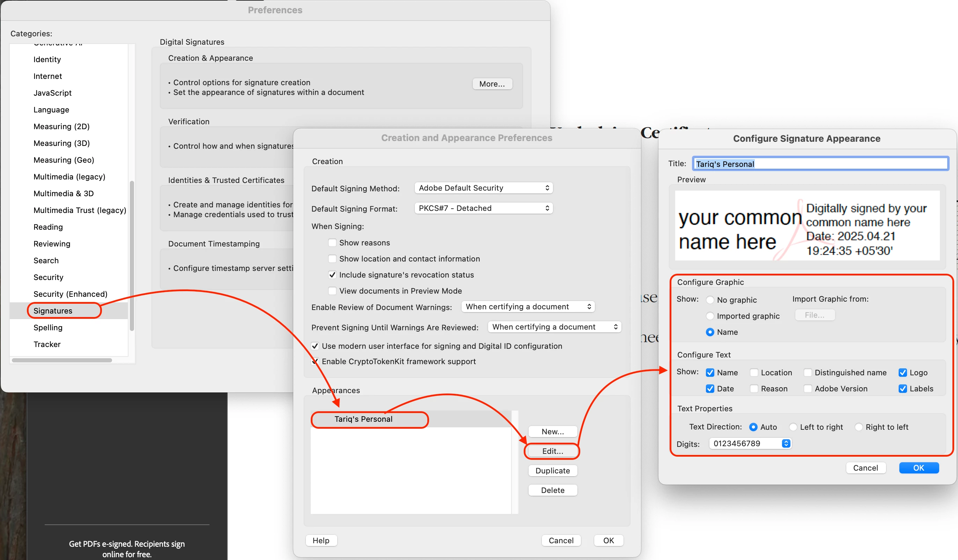Select Tariq's Personal appearance entry
Viewport: 958px width, 560px height.
[x=363, y=419]
